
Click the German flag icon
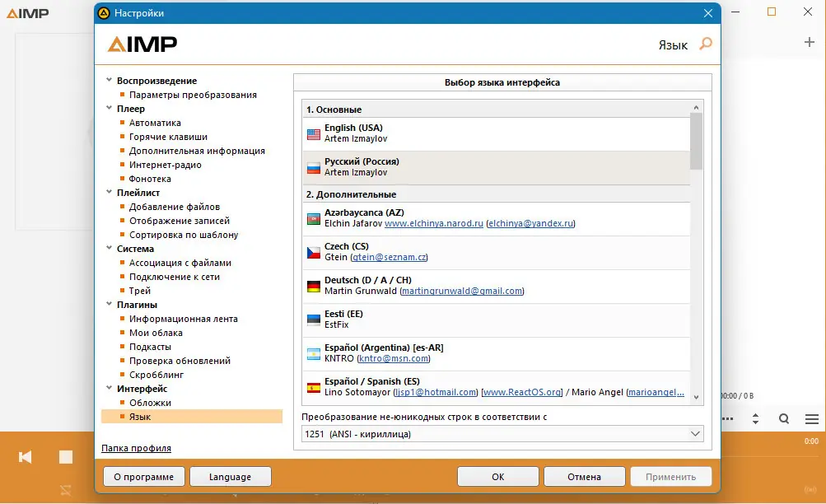314,286
